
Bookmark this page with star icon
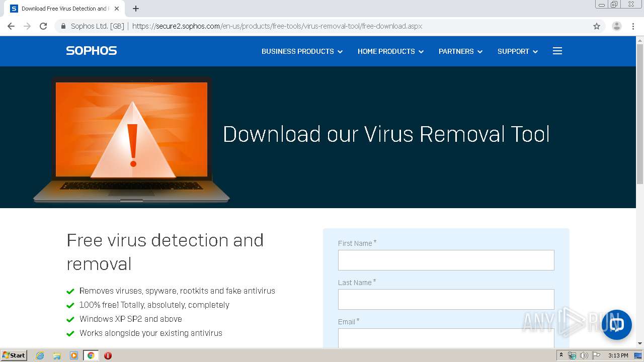[x=597, y=26]
